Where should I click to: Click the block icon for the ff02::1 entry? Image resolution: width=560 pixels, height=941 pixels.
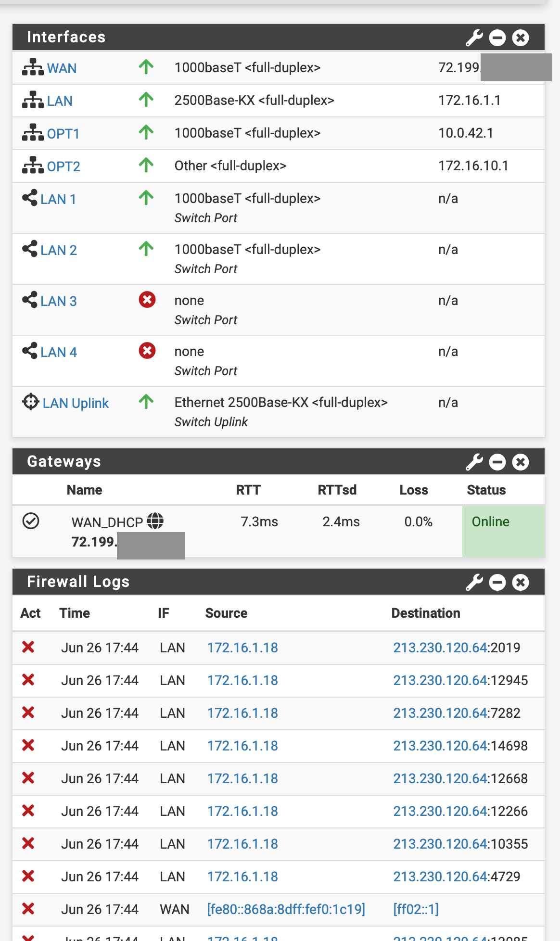point(28,909)
